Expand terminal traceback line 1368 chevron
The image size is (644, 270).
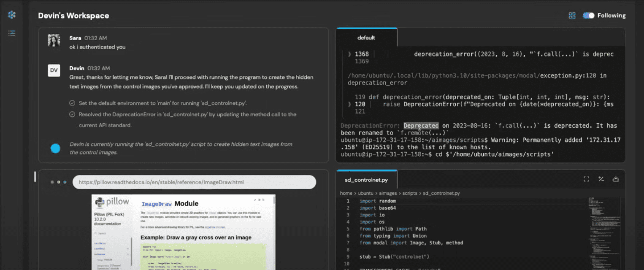tap(349, 54)
